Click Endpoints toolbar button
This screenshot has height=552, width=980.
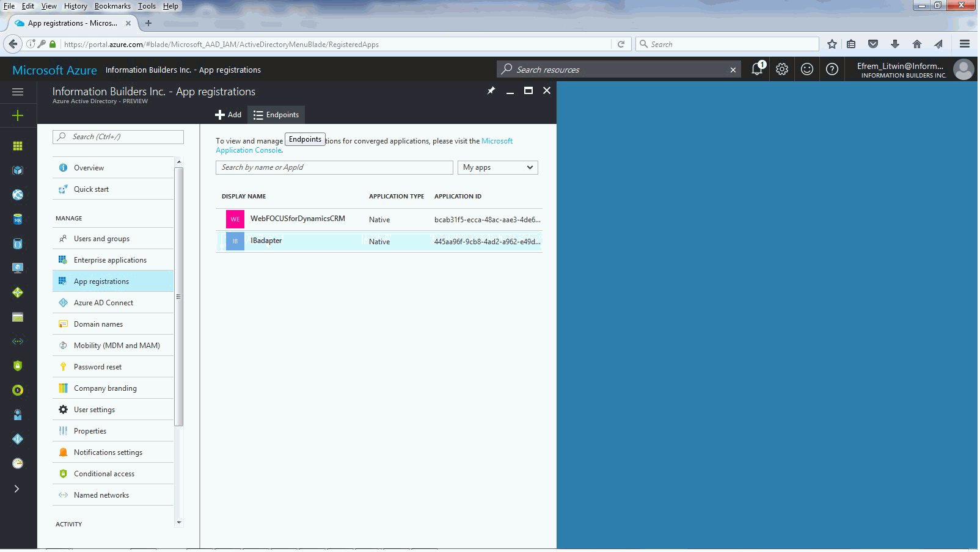click(276, 115)
